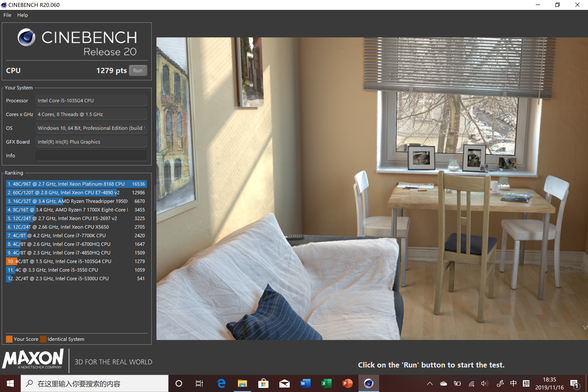Select ranking row 11 Core i5-3550
Viewport: 588px width, 392px height.
coord(76,270)
